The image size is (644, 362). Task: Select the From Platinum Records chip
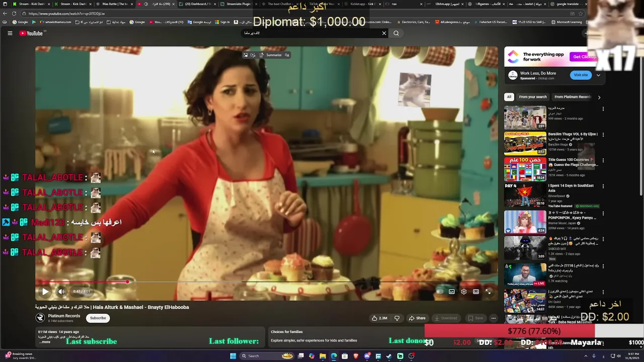pos(572,97)
